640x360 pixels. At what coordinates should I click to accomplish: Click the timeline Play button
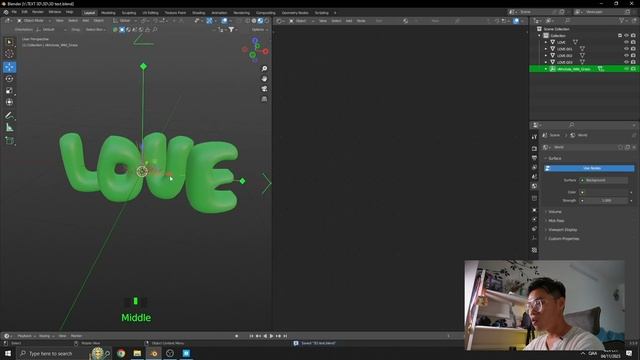click(271, 336)
